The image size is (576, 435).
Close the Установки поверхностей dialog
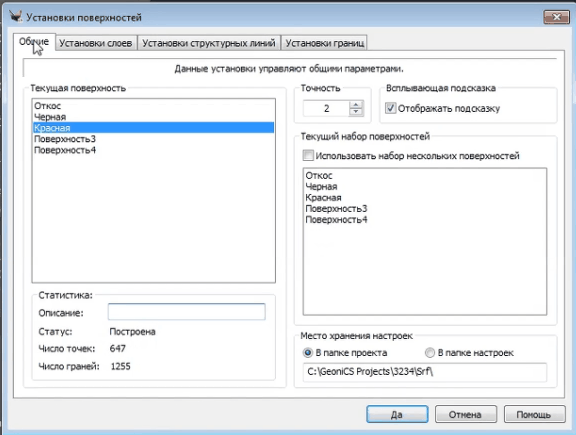[556, 17]
